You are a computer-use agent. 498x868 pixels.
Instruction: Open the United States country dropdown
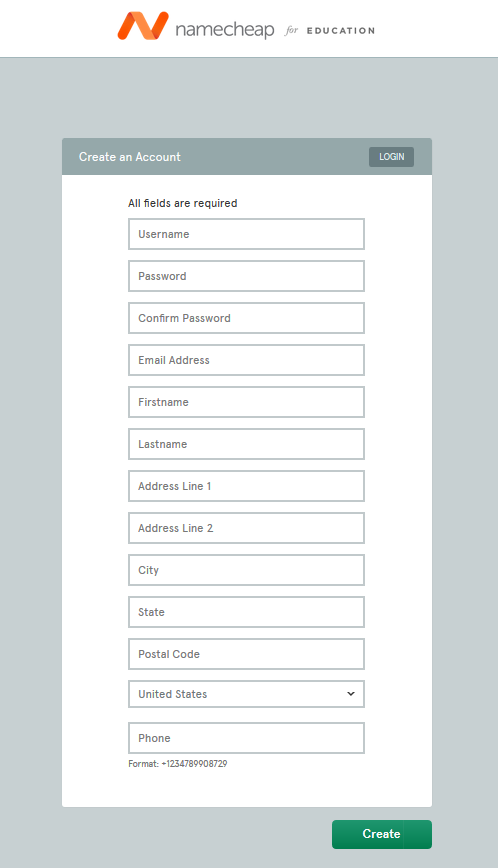pyautogui.click(x=246, y=694)
